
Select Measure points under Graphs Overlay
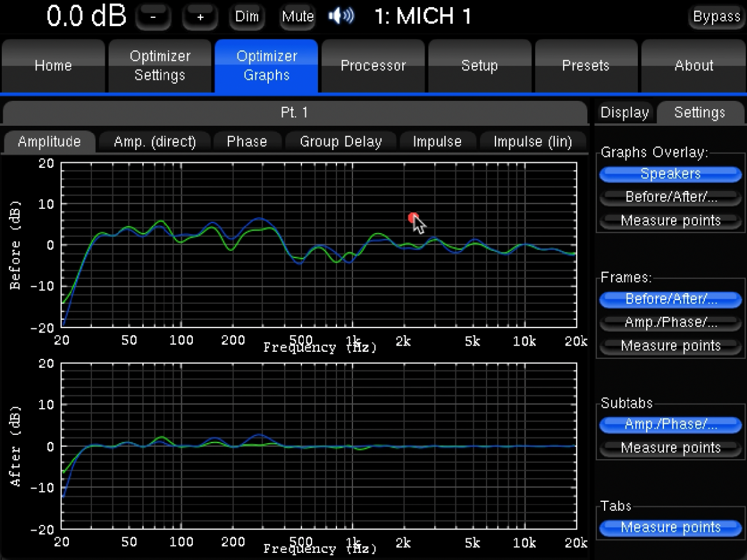pyautogui.click(x=671, y=221)
